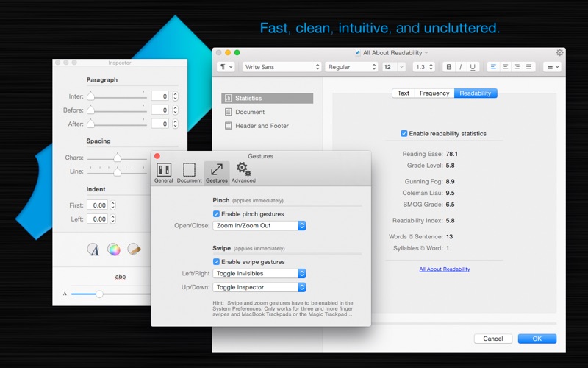The image size is (588, 368).
Task: Open the Write Sans font dropdown
Action: (282, 67)
